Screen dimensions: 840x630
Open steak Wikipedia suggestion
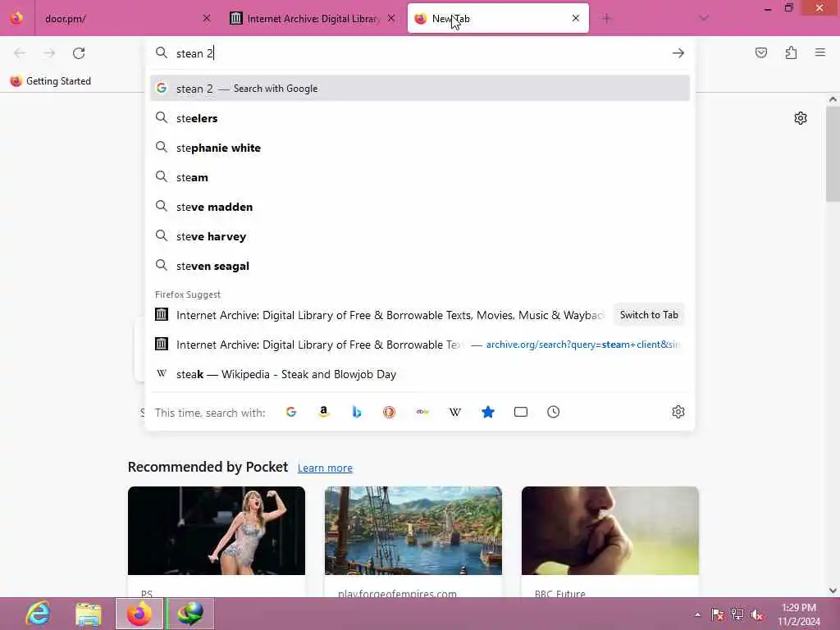click(420, 374)
